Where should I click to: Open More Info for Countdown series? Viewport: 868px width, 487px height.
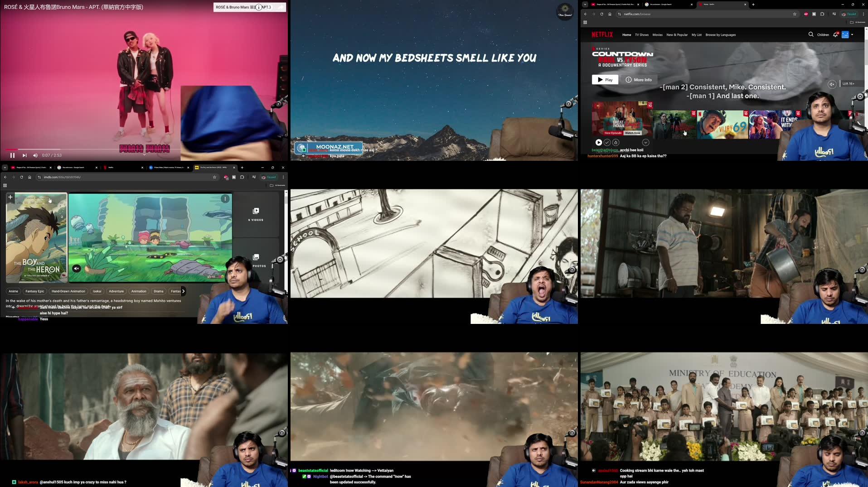pos(638,80)
